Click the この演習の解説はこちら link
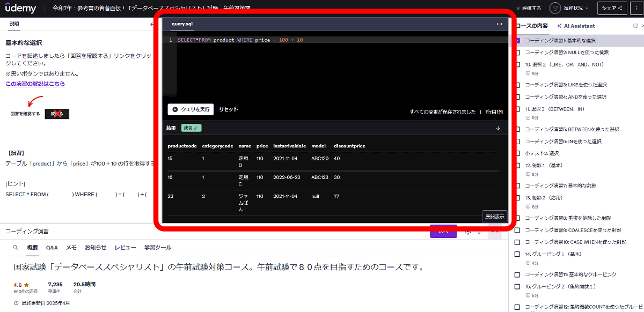 tap(35, 84)
